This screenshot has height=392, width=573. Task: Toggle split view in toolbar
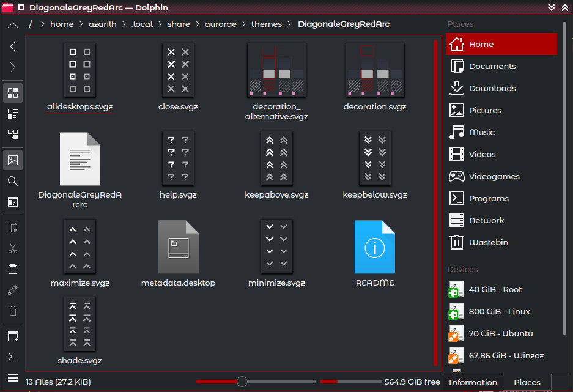(x=13, y=202)
